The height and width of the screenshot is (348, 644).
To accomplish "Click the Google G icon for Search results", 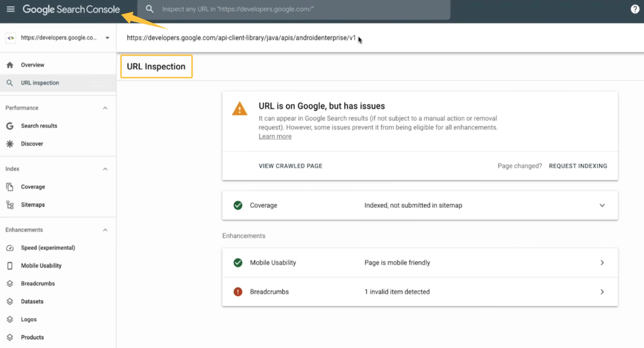I will coord(10,126).
